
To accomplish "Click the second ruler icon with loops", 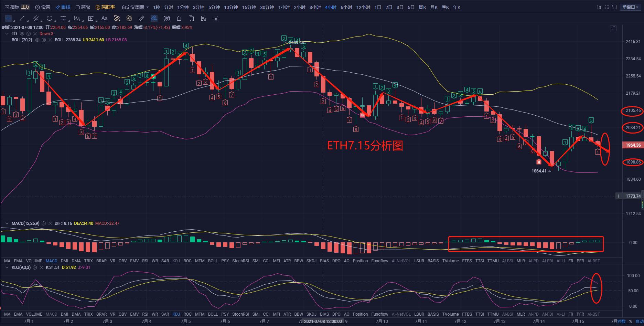I will pyautogui.click(x=129, y=18).
